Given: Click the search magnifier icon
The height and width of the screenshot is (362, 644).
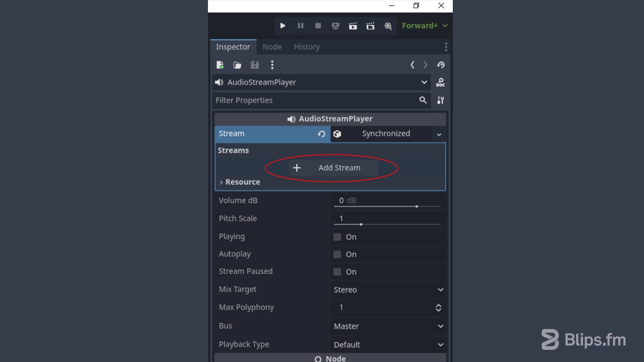Looking at the screenshot, I should pos(423,100).
